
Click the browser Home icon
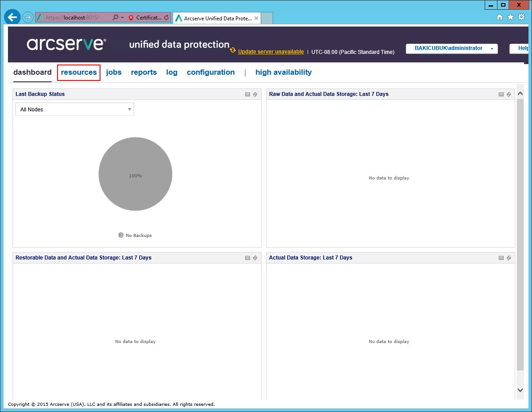[500, 17]
